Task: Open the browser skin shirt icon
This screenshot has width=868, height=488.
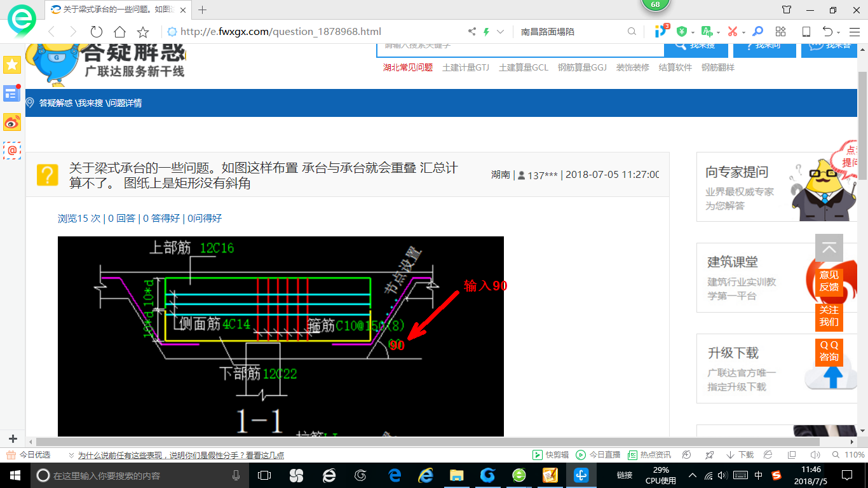Action: coord(787,10)
